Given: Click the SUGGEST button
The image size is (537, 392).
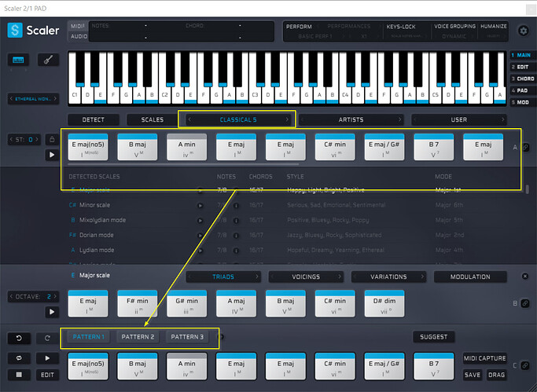Looking at the screenshot, I should [x=433, y=337].
